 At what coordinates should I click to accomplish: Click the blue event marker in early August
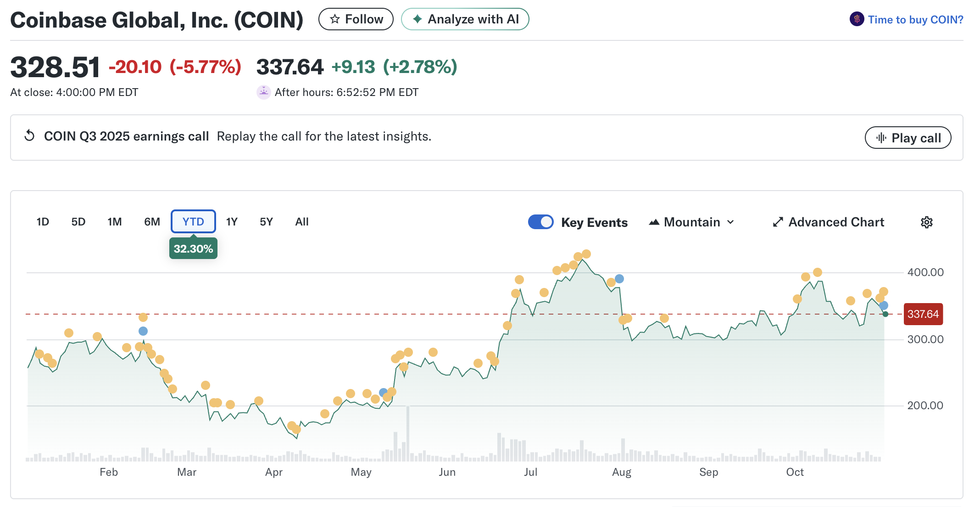point(619,279)
